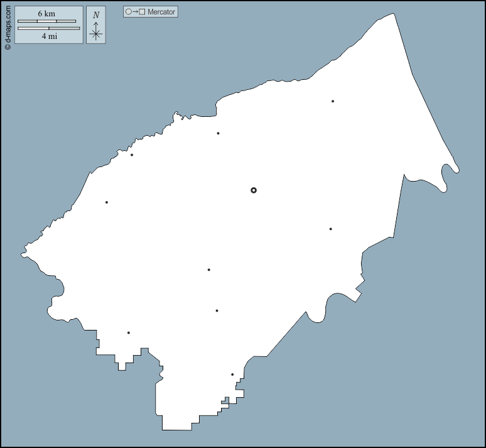
Task: Select the capital city ring marker
Action: pos(254,190)
